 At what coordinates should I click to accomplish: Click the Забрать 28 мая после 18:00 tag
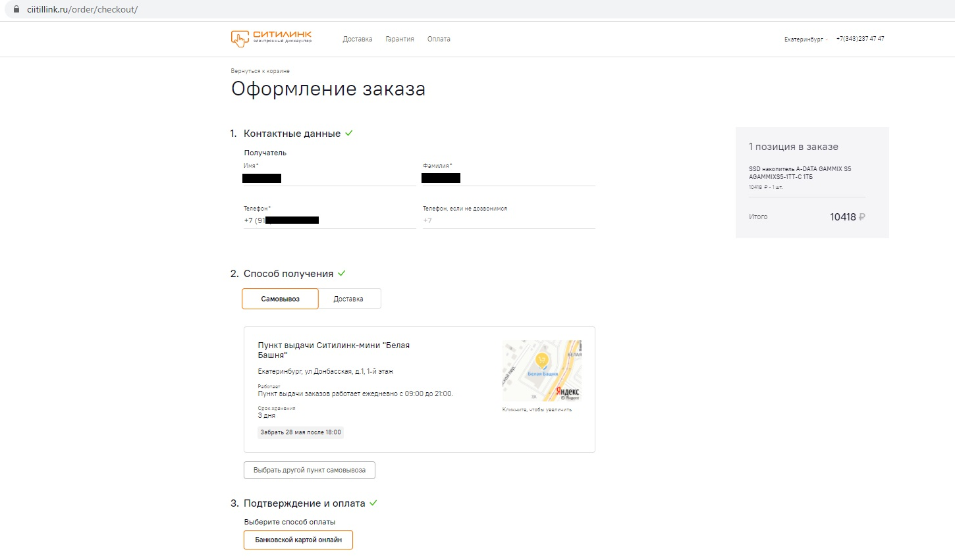pos(301,432)
